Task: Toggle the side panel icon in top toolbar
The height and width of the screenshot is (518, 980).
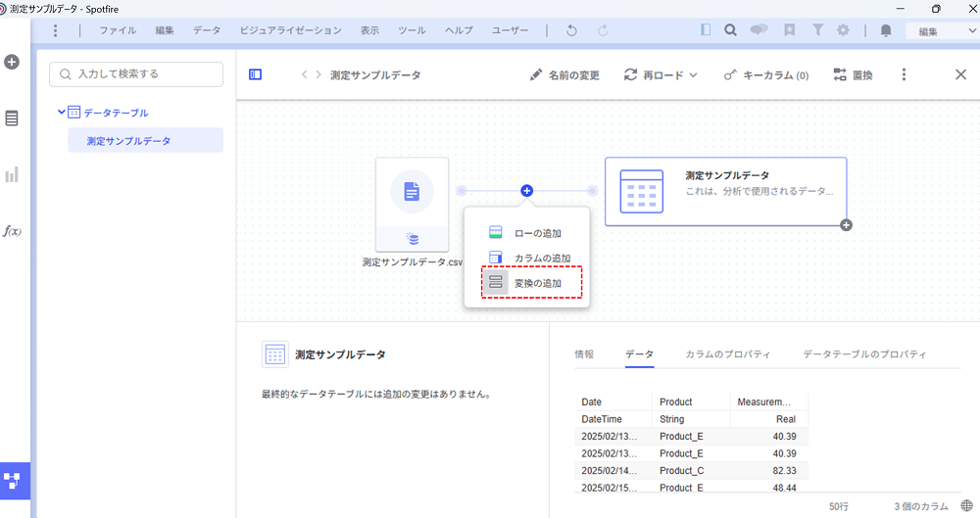Action: pos(706,29)
